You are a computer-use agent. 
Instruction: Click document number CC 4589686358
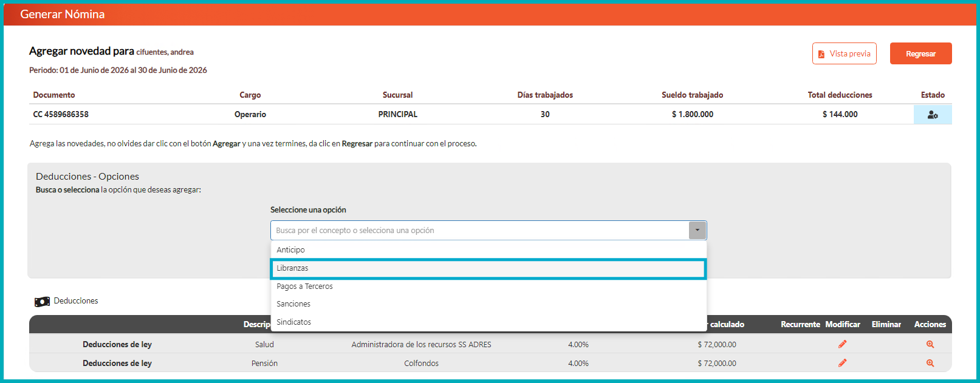point(61,114)
